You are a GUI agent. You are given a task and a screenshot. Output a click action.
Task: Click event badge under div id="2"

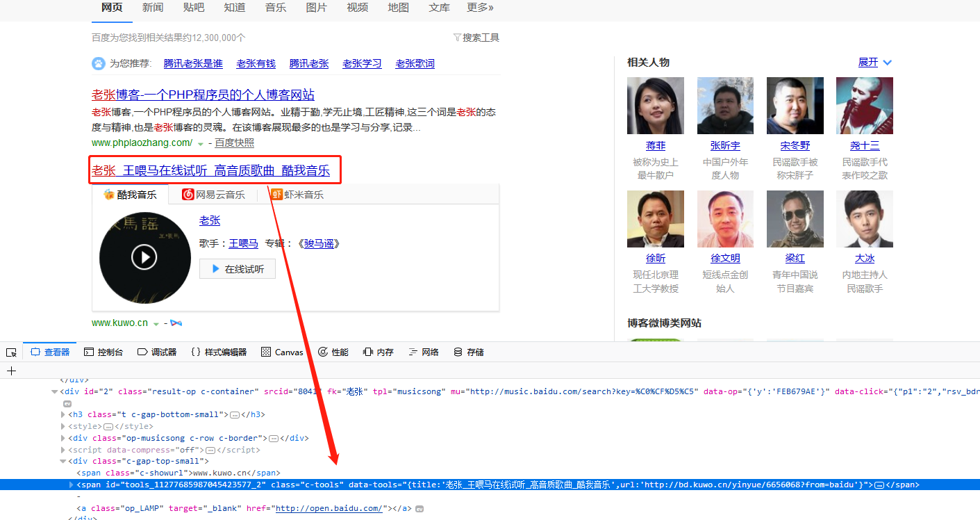click(x=67, y=403)
